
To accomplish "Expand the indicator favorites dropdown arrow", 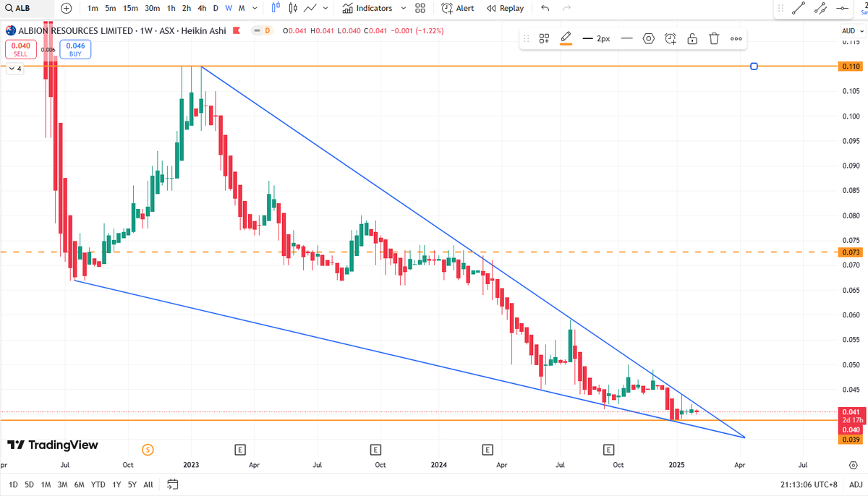I will click(x=404, y=8).
